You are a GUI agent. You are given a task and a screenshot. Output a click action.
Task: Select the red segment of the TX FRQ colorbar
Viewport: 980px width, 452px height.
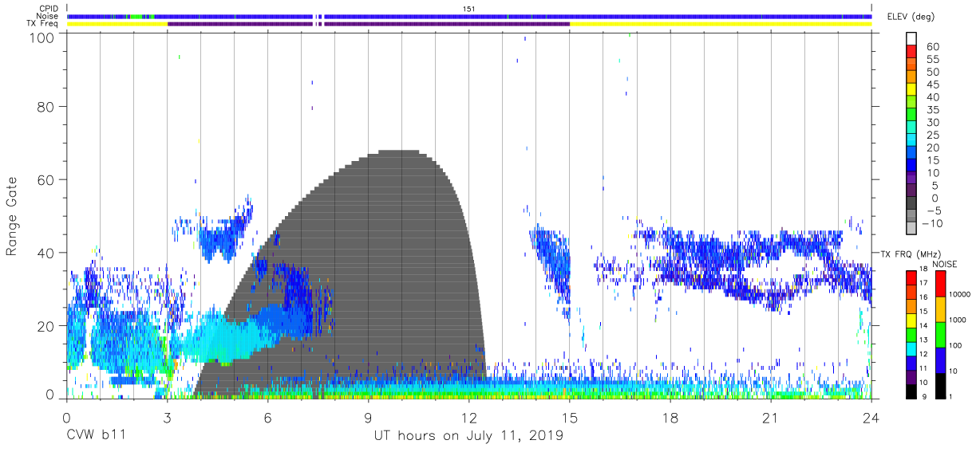click(x=911, y=278)
